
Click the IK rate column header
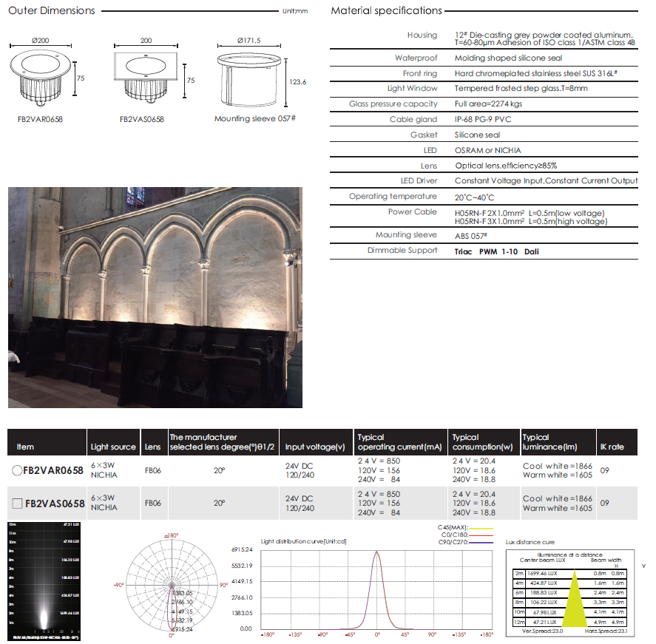point(612,447)
